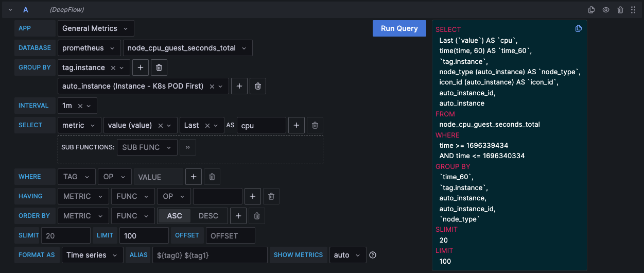Open auto_instance group by dropdown

(221, 86)
